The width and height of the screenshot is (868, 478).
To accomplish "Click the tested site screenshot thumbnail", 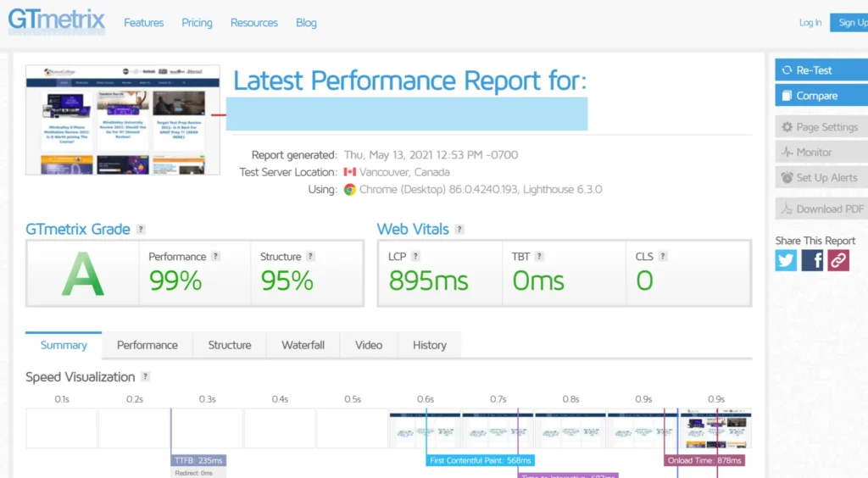I will pos(123,119).
